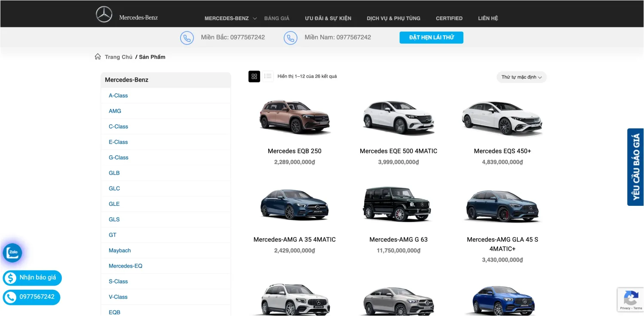
Task: Click the Mercedes-Benz star logo
Action: click(x=104, y=15)
